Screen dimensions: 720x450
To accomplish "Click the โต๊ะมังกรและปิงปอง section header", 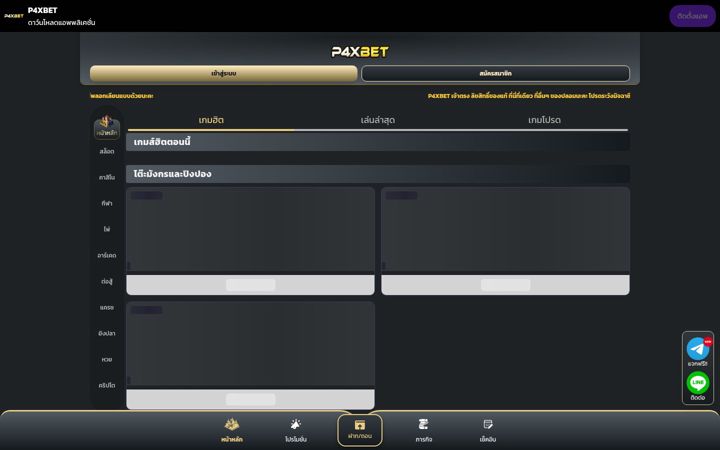I will (x=378, y=174).
